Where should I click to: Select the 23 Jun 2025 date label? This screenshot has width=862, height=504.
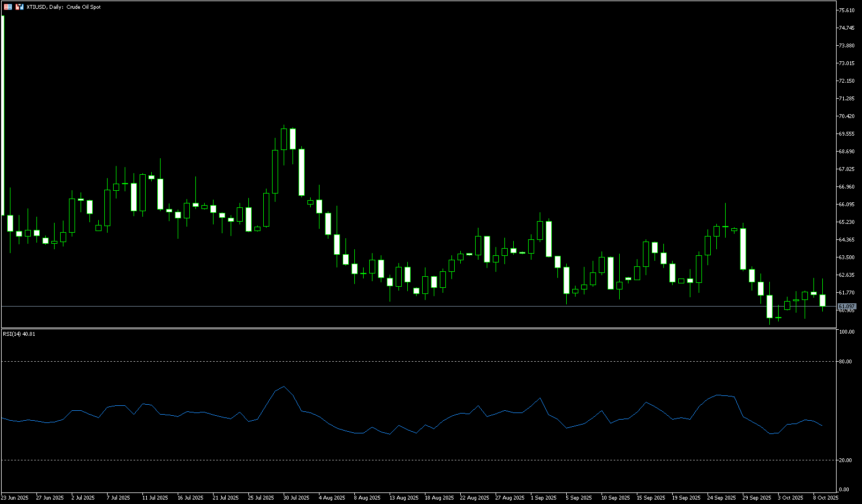(15, 498)
